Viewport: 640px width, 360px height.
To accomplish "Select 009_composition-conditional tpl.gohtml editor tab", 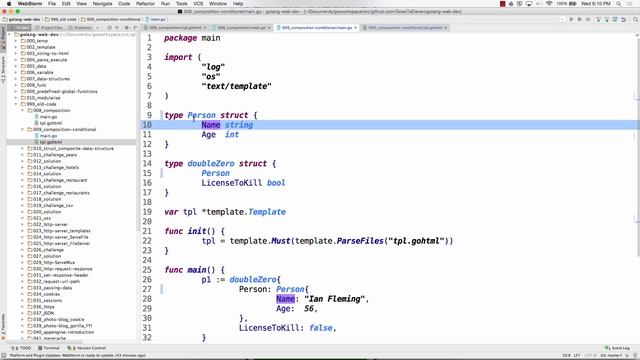I will (405, 28).
